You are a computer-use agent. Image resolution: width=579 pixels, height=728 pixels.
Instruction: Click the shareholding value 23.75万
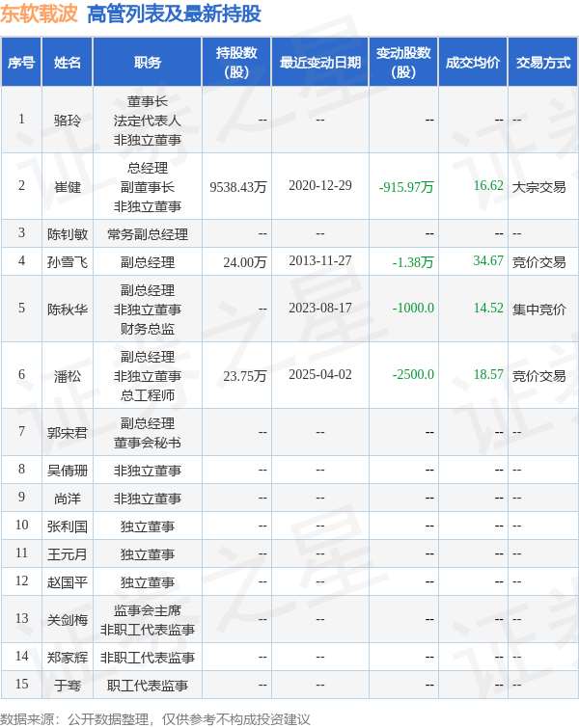coord(245,376)
